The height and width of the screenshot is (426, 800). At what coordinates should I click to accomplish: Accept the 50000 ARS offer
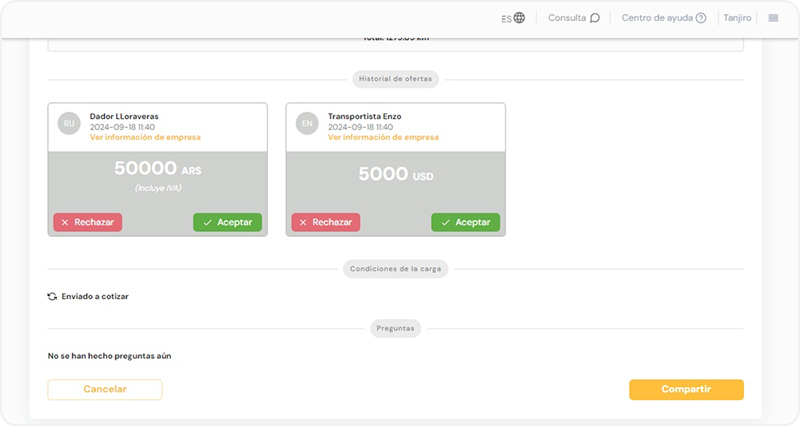click(x=227, y=222)
